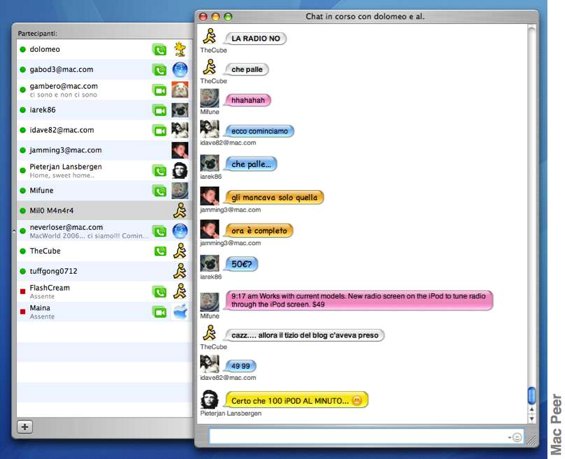Click the chat scrollbar thumb

(531, 395)
